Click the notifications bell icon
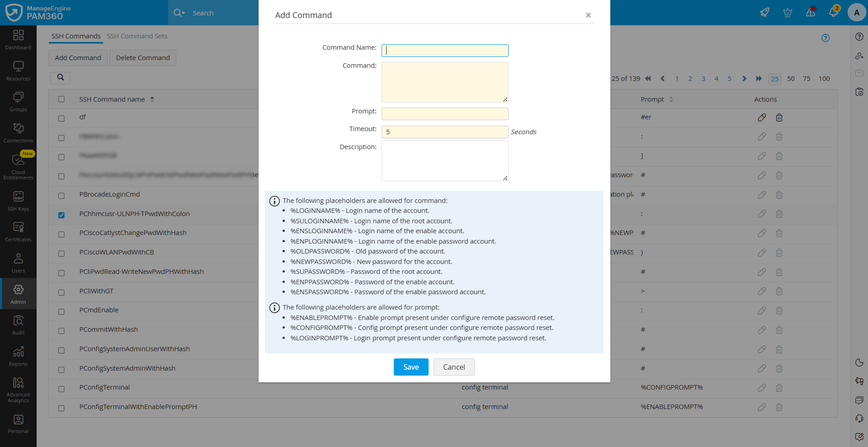The width and height of the screenshot is (868, 447). (x=833, y=12)
